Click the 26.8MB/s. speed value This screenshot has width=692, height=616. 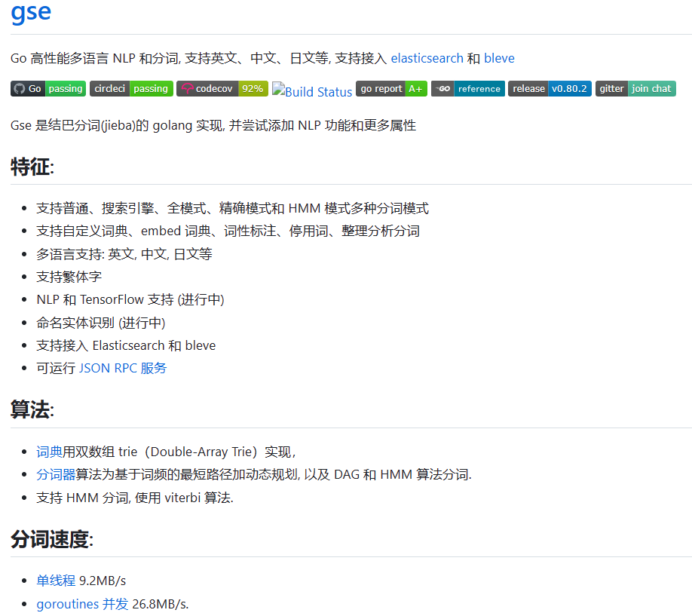(x=161, y=604)
